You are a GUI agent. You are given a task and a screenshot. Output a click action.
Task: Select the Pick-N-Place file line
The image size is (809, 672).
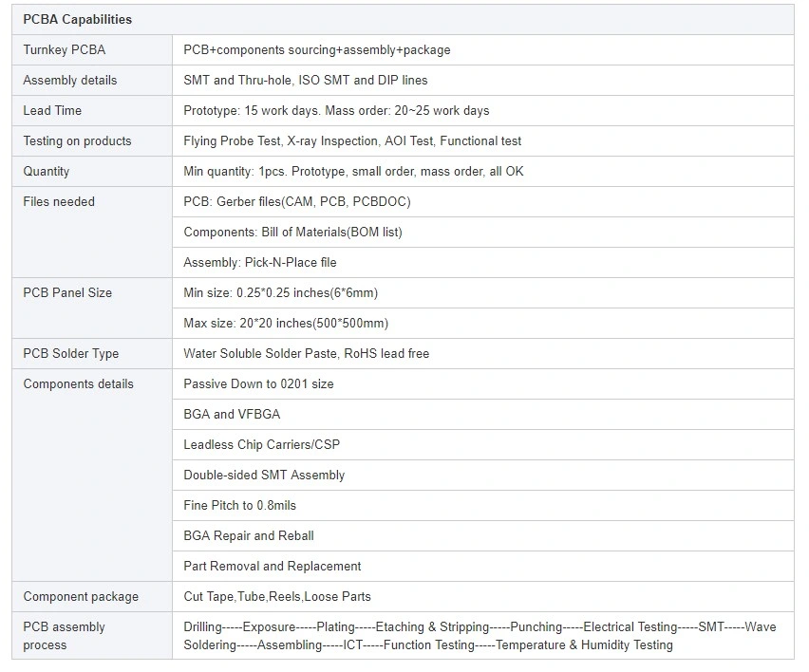click(260, 263)
